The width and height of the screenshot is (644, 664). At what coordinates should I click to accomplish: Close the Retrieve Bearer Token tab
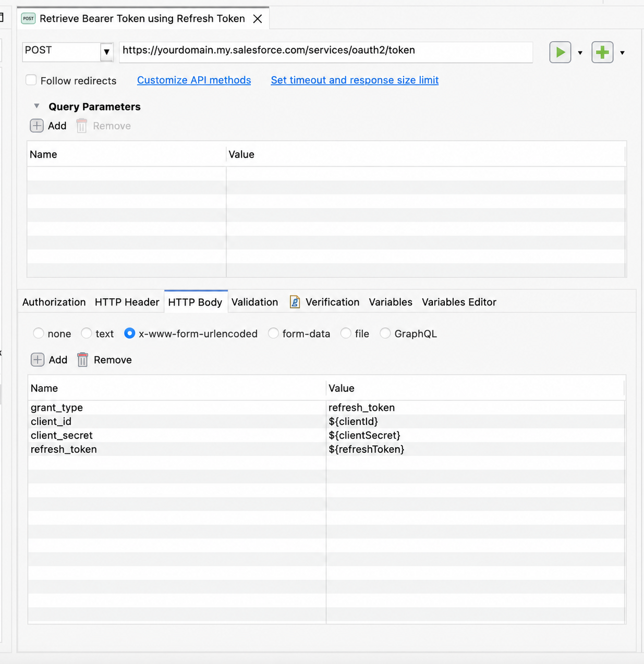click(x=258, y=19)
